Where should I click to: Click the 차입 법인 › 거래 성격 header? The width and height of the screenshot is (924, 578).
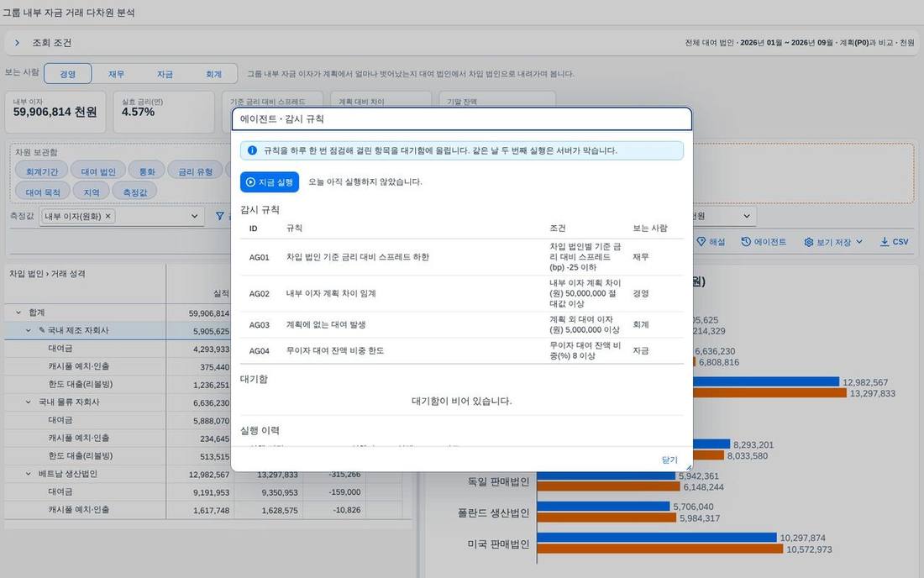pos(47,273)
